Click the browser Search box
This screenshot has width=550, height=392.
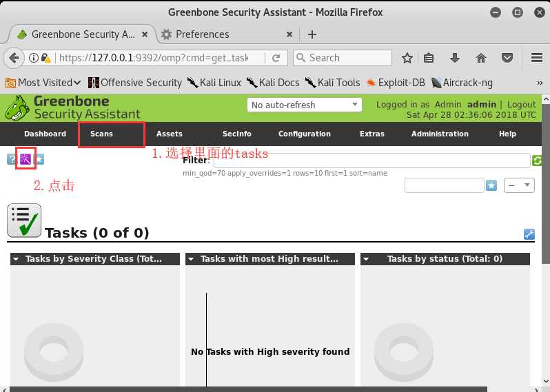[343, 58]
